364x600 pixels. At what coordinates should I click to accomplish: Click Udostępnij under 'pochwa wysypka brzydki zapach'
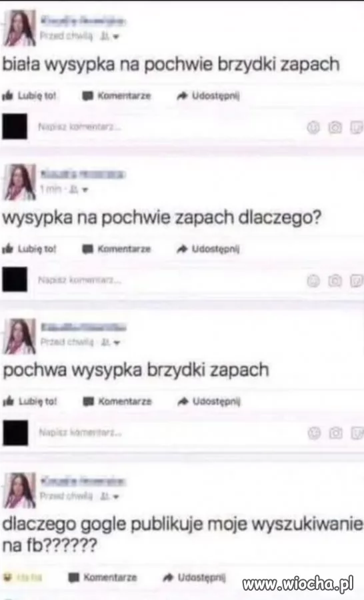tap(209, 401)
